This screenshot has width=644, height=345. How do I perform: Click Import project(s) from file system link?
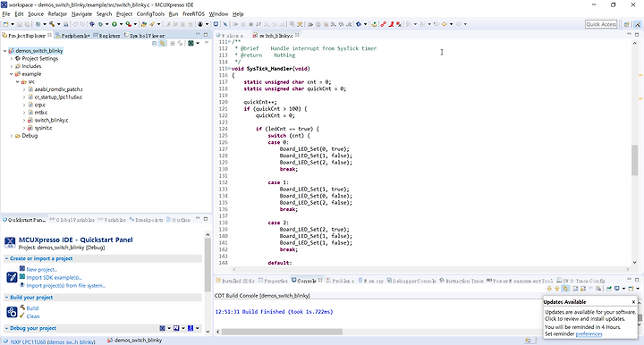pos(65,285)
